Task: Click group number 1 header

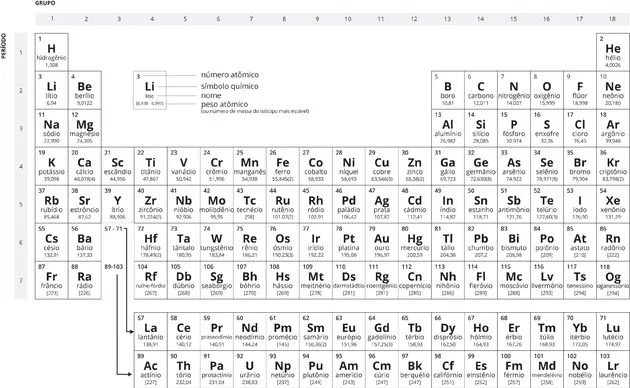Action: click(x=52, y=18)
